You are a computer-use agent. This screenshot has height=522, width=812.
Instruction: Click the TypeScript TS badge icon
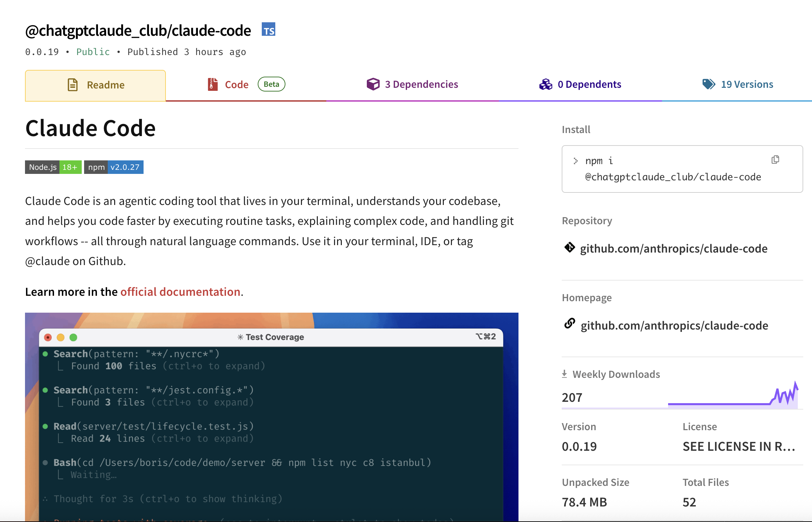268,29
